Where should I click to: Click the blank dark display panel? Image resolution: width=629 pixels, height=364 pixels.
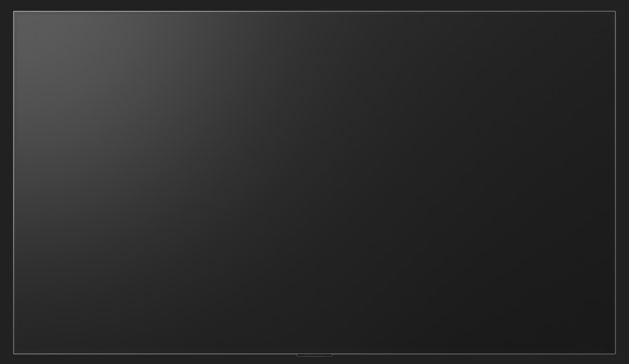(314, 182)
